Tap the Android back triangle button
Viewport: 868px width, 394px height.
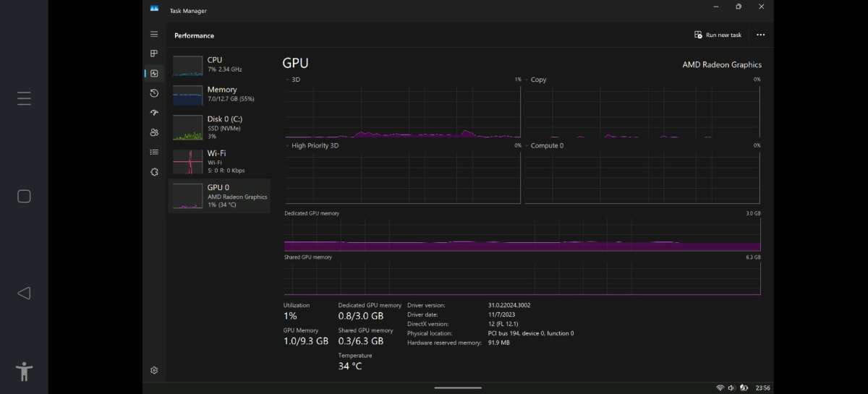tap(24, 293)
